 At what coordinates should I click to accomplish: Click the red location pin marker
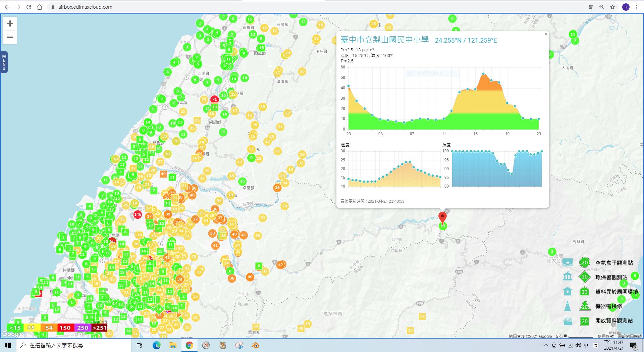coord(442,217)
